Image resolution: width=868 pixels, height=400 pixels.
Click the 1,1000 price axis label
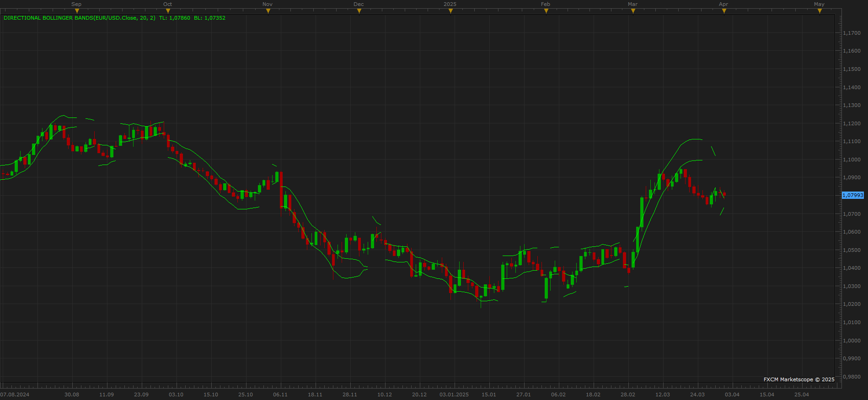[852, 160]
